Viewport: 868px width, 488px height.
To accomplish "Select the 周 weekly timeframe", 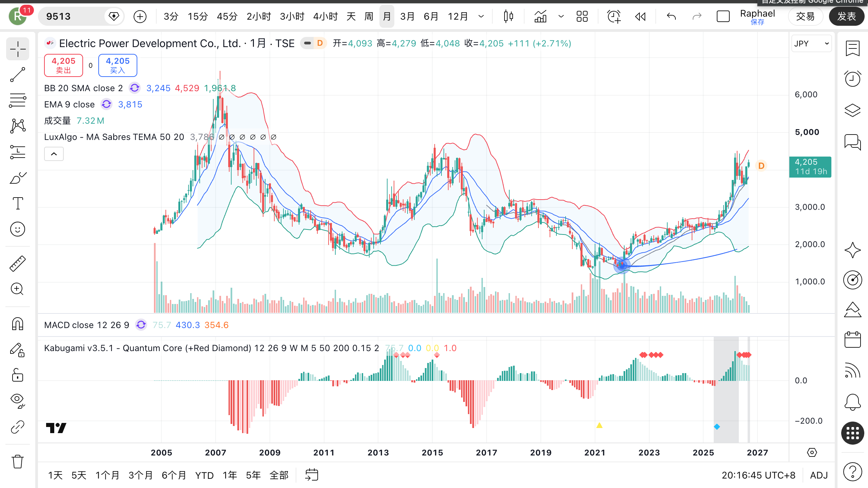I will [369, 16].
